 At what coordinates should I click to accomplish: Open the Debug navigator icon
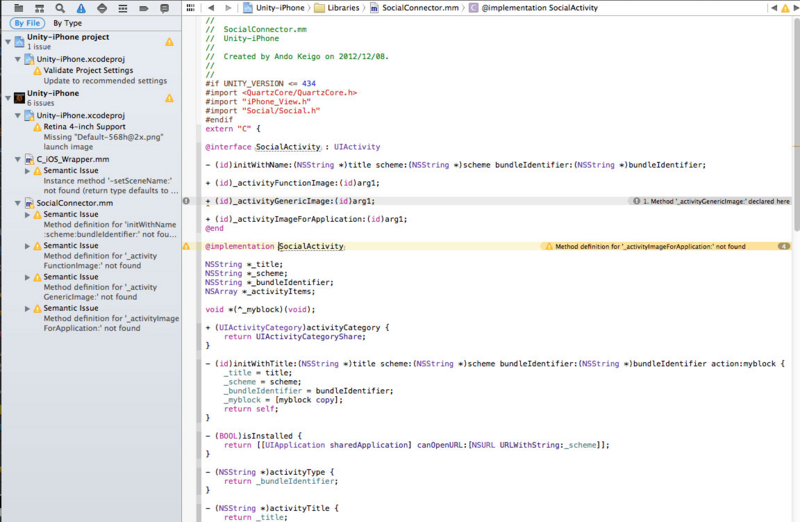123,8
